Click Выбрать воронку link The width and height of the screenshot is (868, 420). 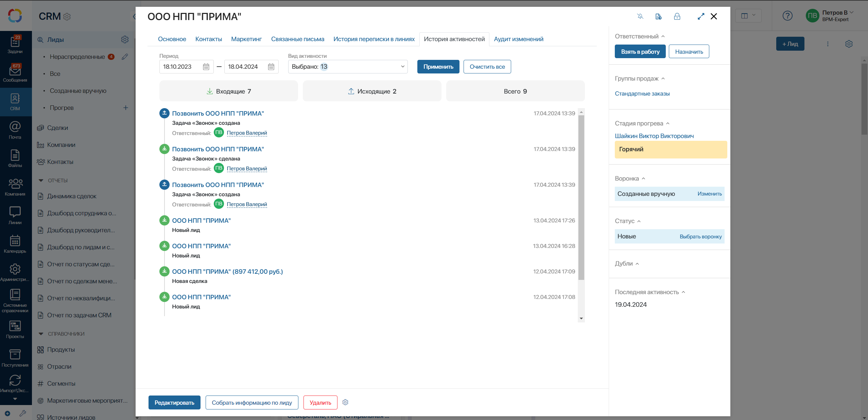coord(700,237)
